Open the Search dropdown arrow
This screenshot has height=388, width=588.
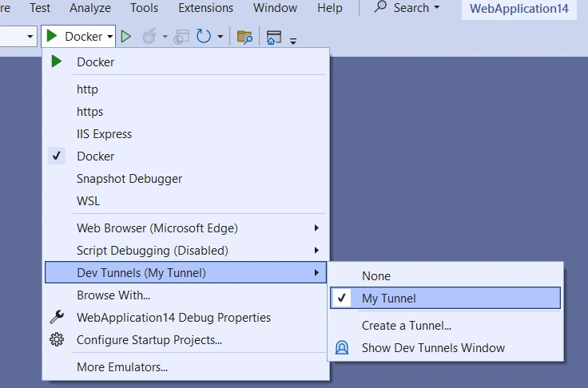[x=436, y=7]
